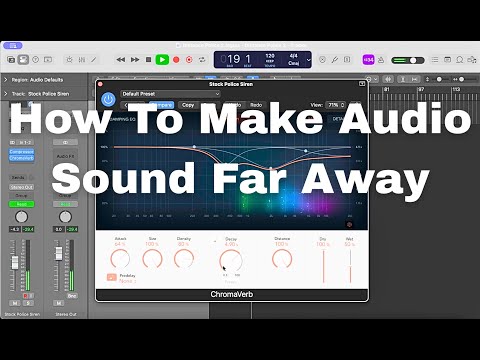Screen dimensions: 480x360
Task: Click the 120 tempo value
Action: pyautogui.click(x=270, y=56)
